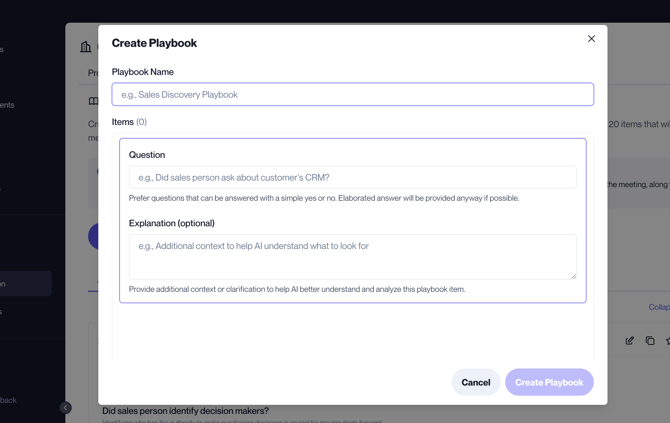This screenshot has height=423, width=670.
Task: Collapse the sidebar with chevron button
Action: (x=65, y=408)
